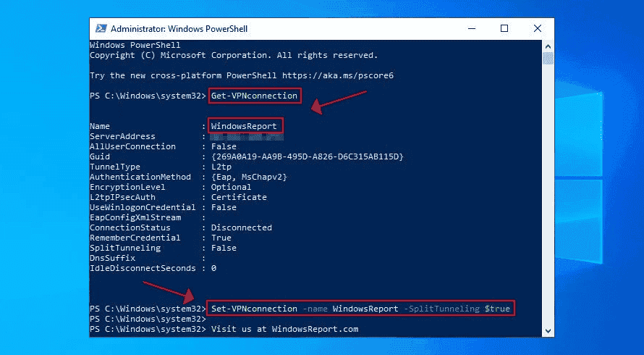
Task: Click the UseWinlogonCredential False value
Action: pos(224,207)
